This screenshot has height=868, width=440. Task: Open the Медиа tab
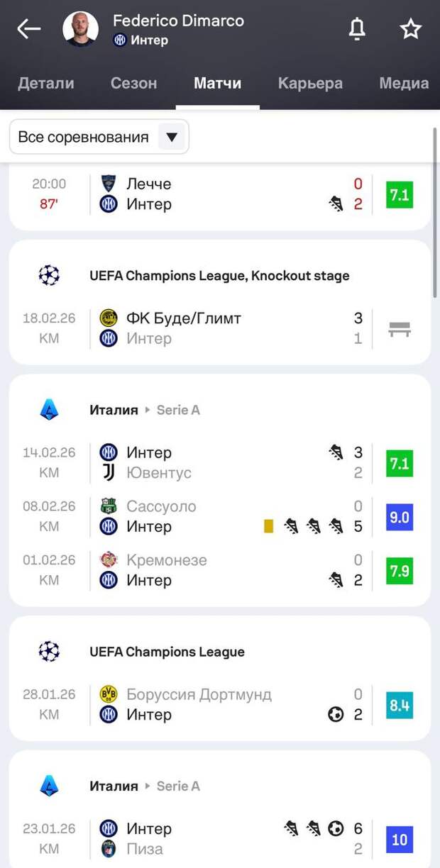click(x=404, y=83)
